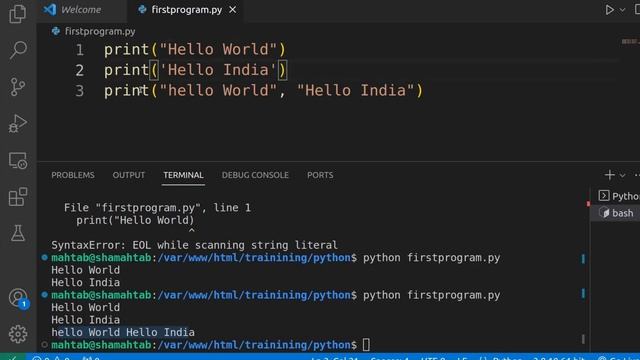Open Run and Debug view
This screenshot has height=360, width=640.
(18, 123)
